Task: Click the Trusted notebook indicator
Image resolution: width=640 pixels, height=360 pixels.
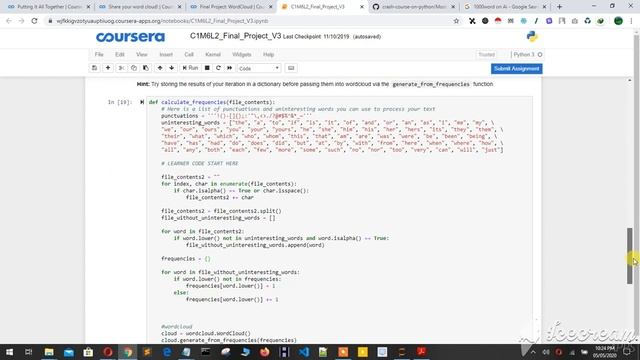Action: tap(487, 54)
